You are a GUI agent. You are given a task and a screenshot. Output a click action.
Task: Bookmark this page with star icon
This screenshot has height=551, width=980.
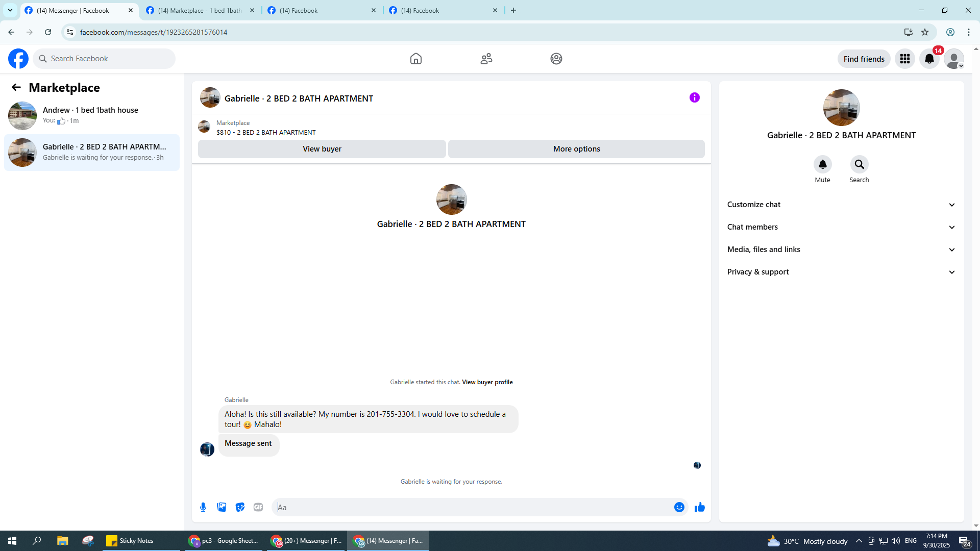[925, 32]
